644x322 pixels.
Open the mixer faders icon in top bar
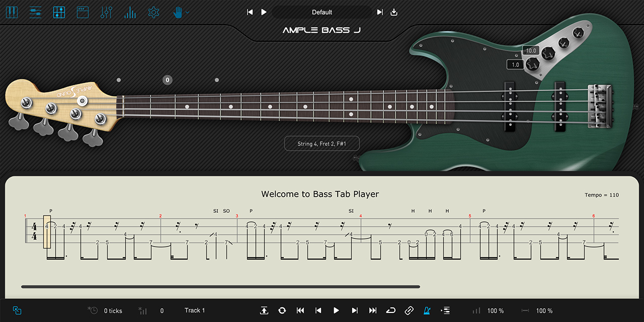coord(35,12)
